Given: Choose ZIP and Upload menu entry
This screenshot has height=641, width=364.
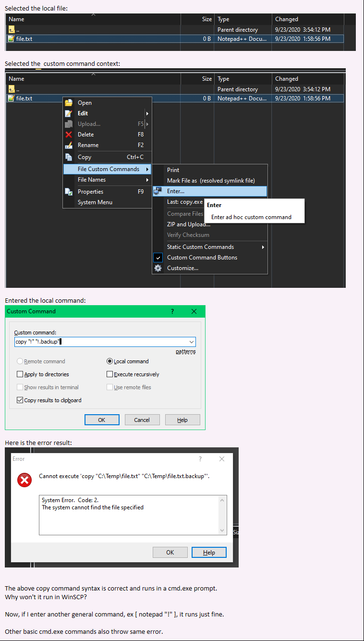Looking at the screenshot, I should 188,224.
